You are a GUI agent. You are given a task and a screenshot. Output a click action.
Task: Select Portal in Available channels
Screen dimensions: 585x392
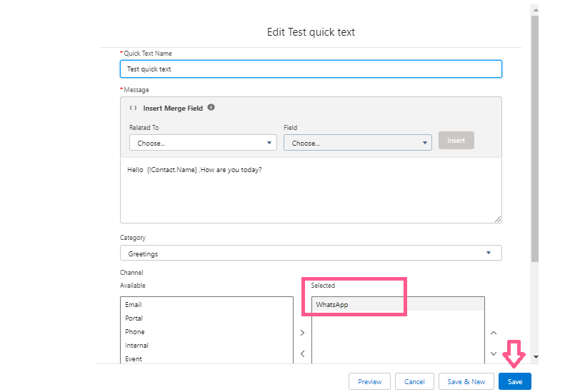(134, 318)
